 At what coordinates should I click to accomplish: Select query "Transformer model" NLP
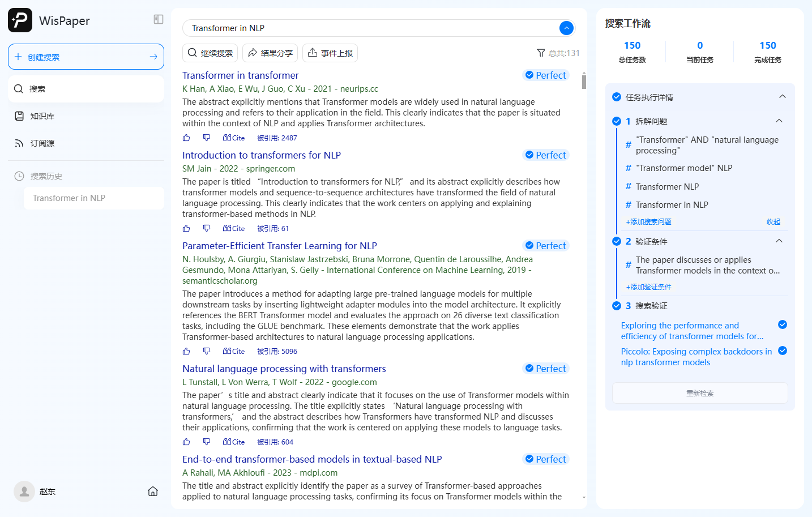(684, 168)
